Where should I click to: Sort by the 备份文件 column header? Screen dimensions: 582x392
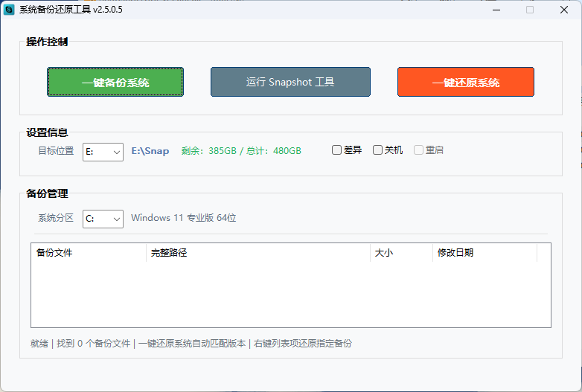point(89,253)
